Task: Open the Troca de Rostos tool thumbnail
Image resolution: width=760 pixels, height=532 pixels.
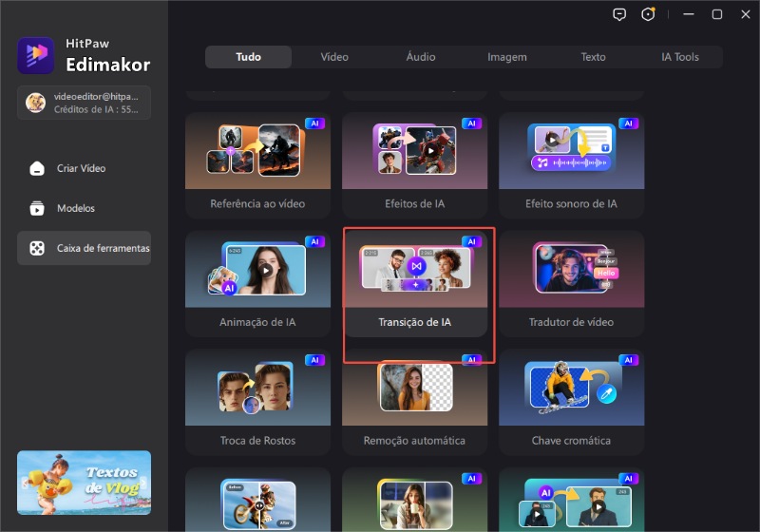Action: (x=257, y=388)
